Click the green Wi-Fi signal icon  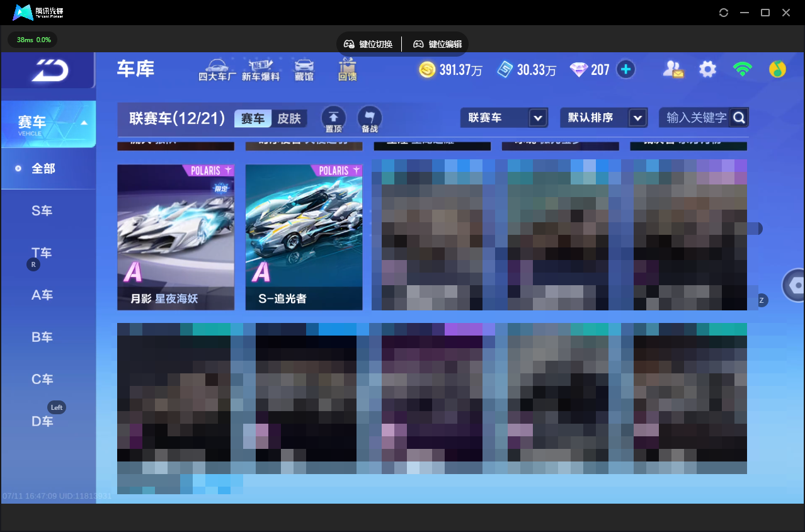[x=743, y=69]
